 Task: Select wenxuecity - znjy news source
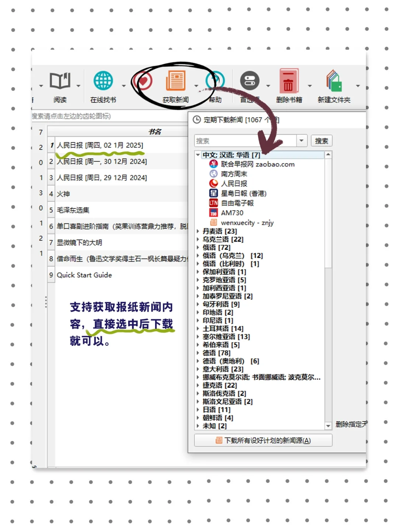[242, 222]
